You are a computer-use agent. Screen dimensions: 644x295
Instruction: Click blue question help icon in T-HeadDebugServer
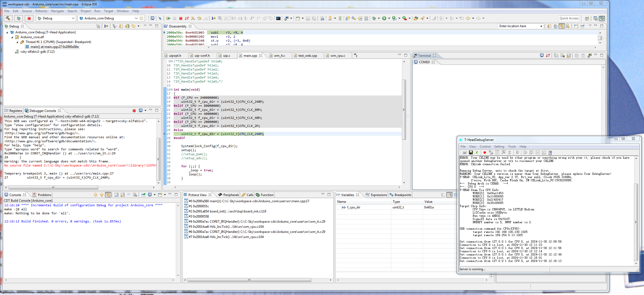point(550,152)
